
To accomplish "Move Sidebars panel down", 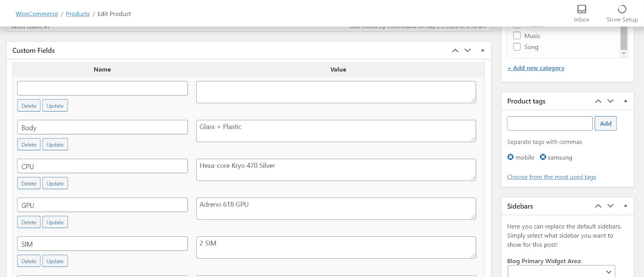I will [611, 206].
